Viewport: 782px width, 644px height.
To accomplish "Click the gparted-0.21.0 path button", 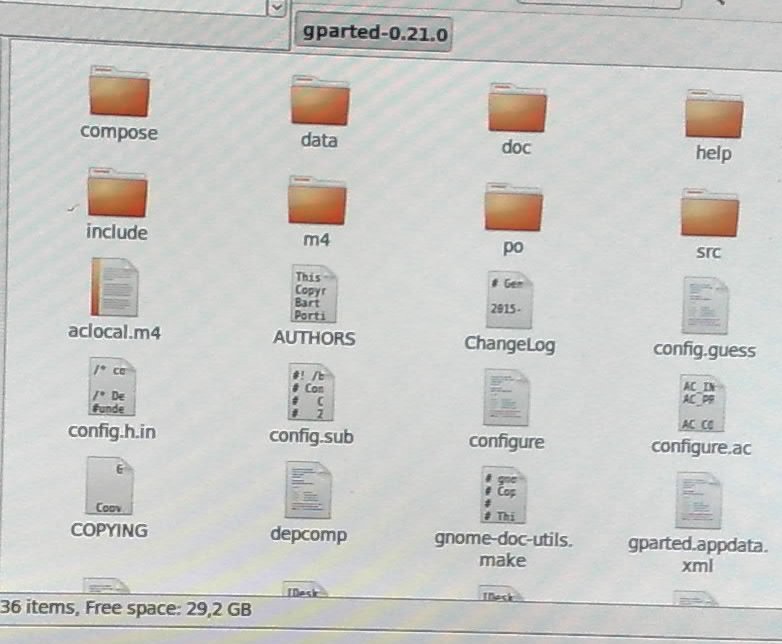I will [x=374, y=33].
